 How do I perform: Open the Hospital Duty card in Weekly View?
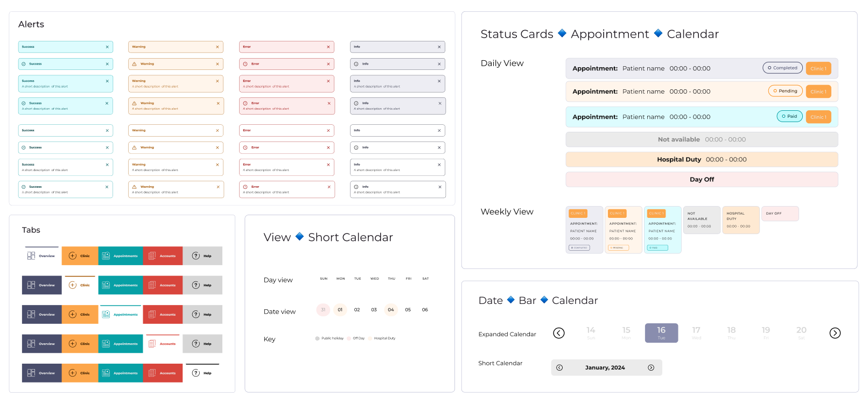[740, 220]
